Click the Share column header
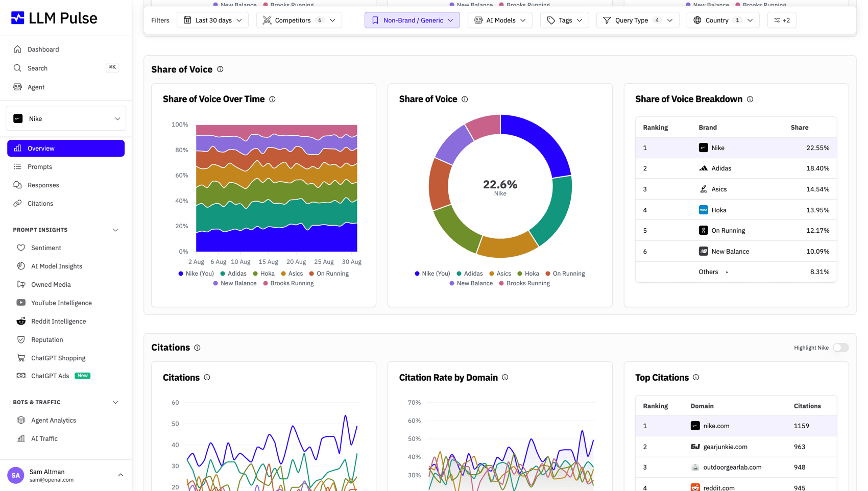 tap(799, 128)
